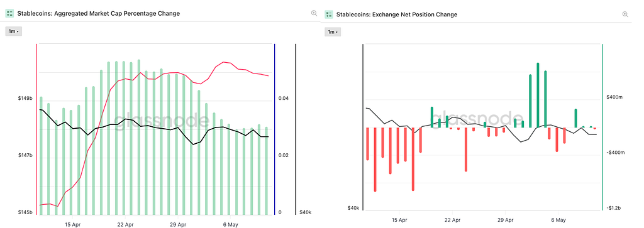Click the tallest green bar in net position chart
This screenshot has width=644, height=228.
pyautogui.click(x=538, y=95)
